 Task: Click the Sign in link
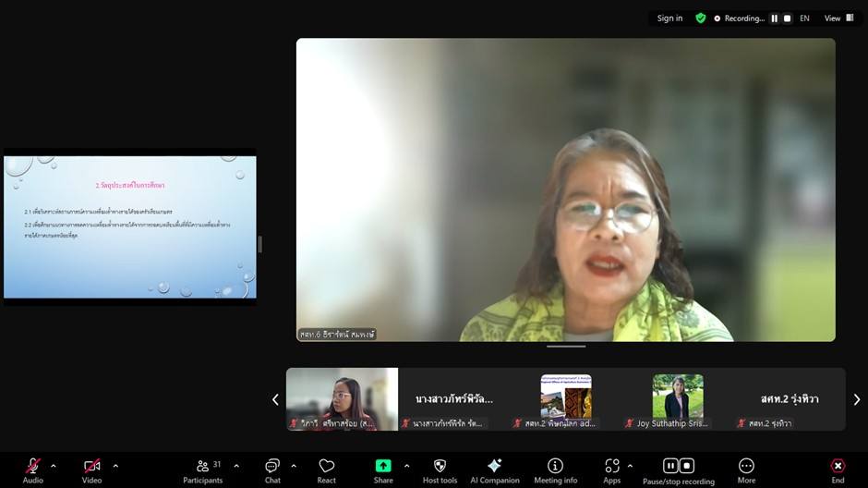669,18
